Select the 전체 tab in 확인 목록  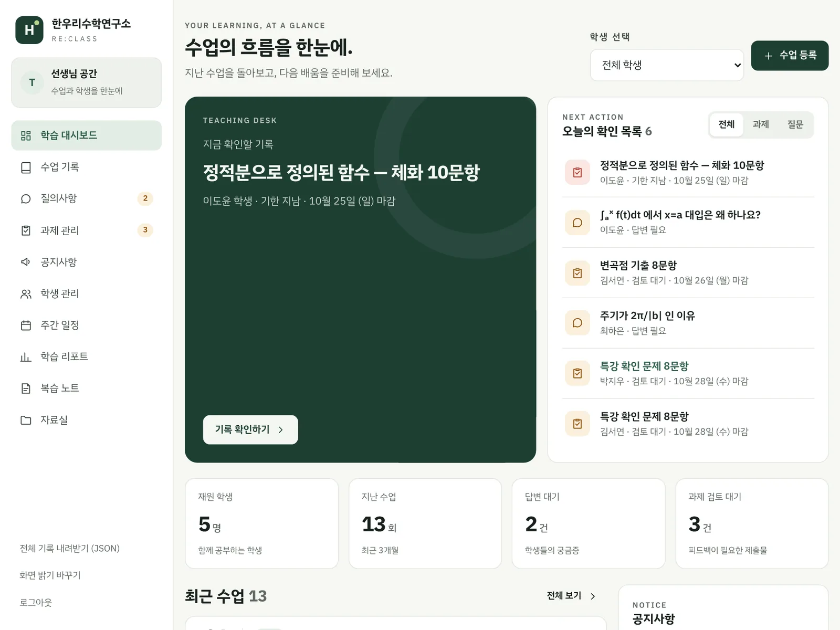(x=727, y=124)
